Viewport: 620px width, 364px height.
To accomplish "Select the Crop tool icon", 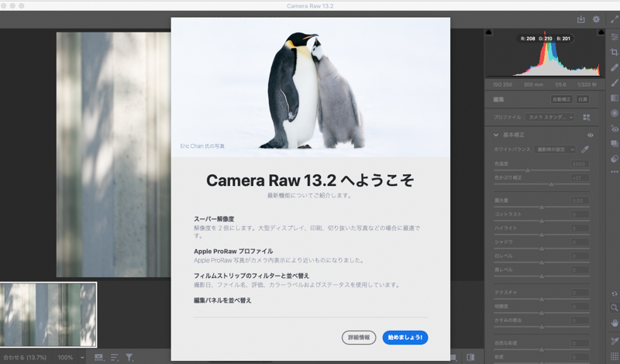I will point(614,52).
